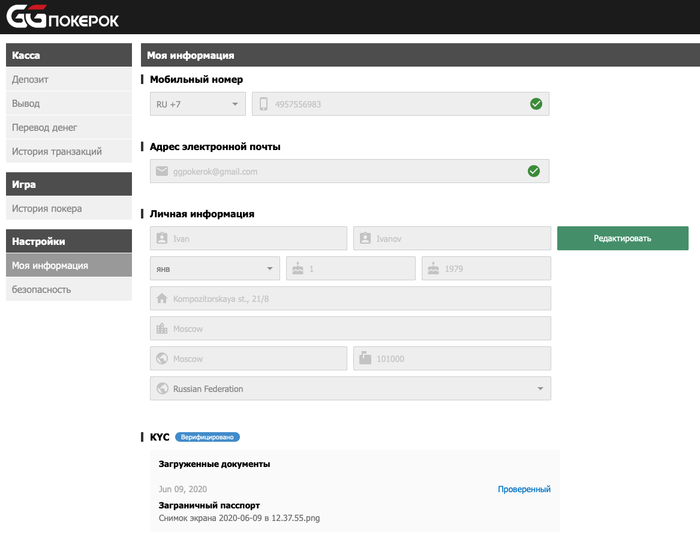Click the mailbox icon beside 101000

pos(365,358)
